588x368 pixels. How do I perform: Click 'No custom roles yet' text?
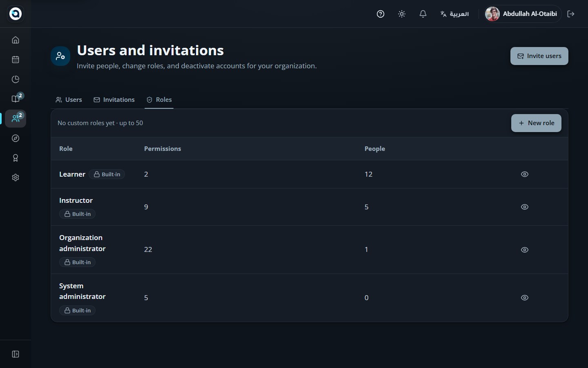coord(86,123)
